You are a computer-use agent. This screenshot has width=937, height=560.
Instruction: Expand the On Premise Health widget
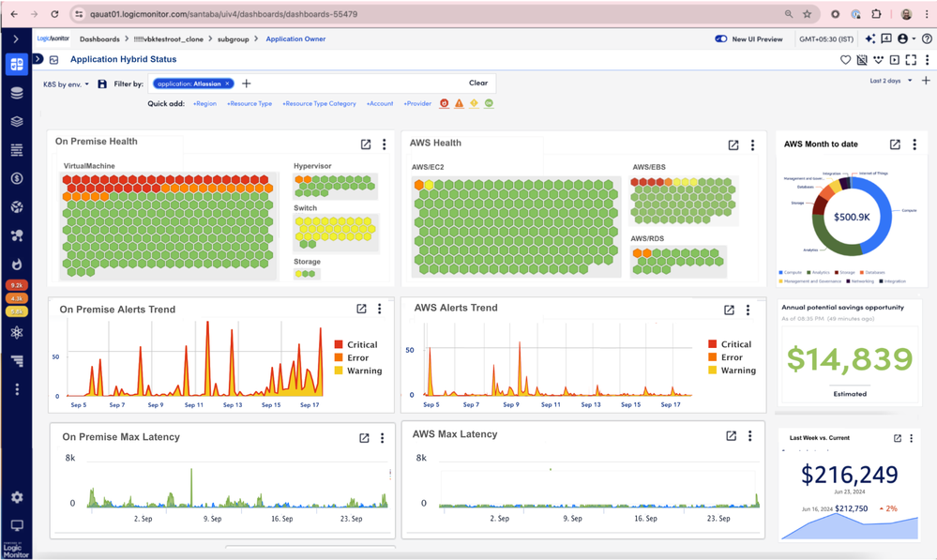point(366,144)
